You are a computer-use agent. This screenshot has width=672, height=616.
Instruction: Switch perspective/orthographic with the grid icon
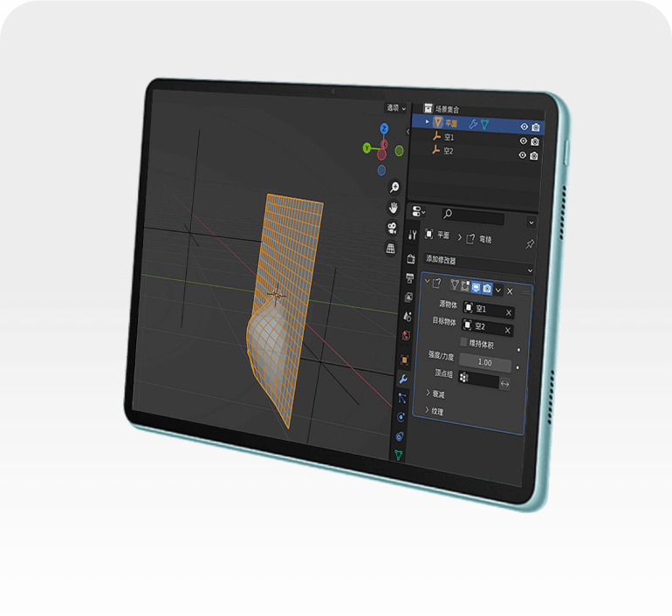(x=390, y=248)
